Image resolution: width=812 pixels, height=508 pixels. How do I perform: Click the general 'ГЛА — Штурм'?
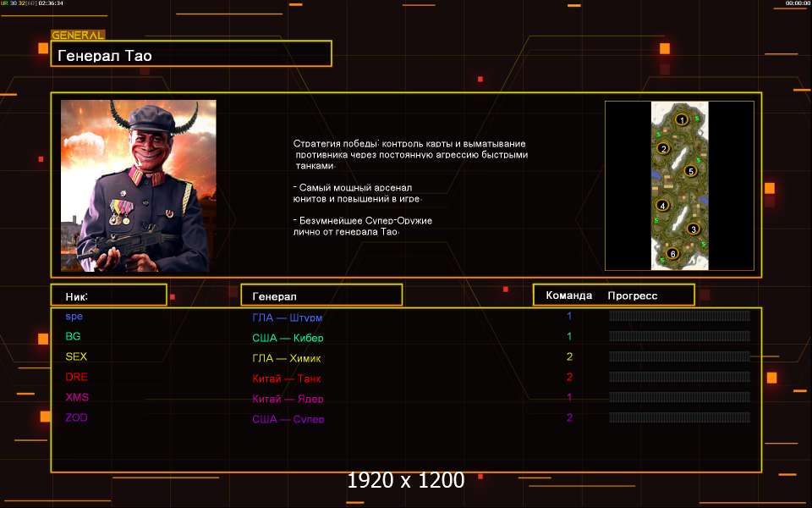tap(288, 317)
